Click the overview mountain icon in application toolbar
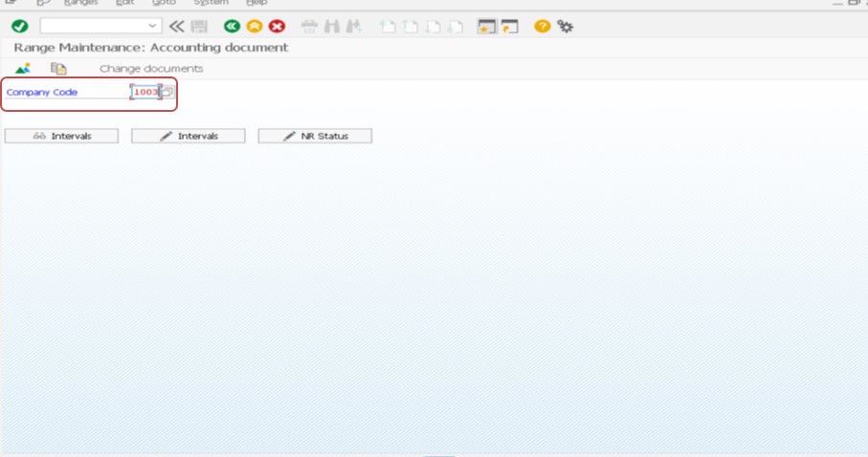Screen dimensions: 868x457 point(23,69)
